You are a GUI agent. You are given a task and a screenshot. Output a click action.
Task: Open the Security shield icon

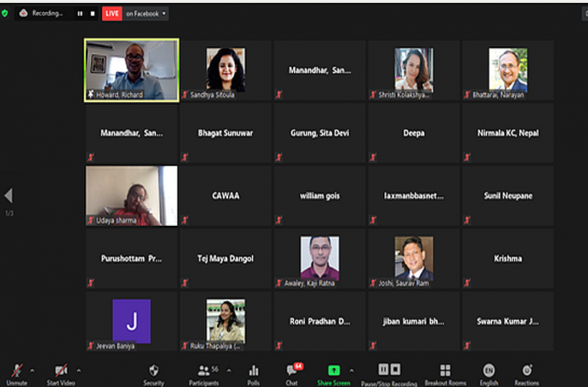tap(154, 371)
